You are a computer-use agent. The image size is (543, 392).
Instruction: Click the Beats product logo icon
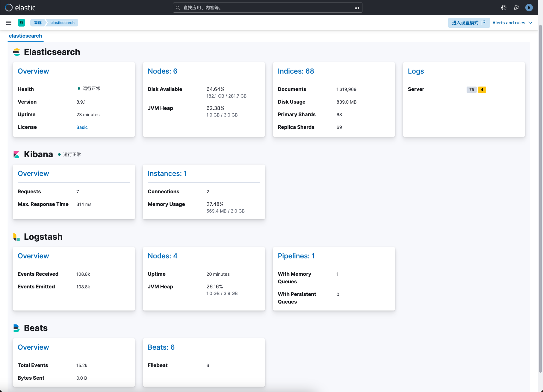click(x=16, y=328)
